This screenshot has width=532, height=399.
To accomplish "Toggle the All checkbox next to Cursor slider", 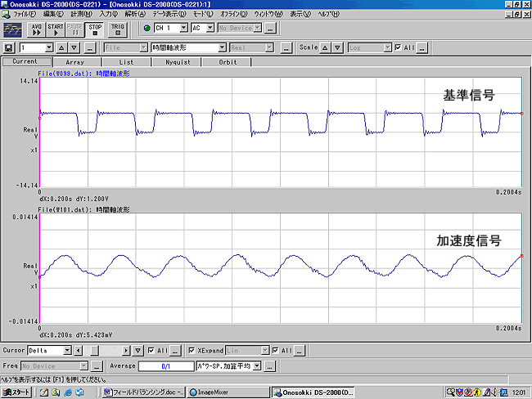I will coord(151,350).
